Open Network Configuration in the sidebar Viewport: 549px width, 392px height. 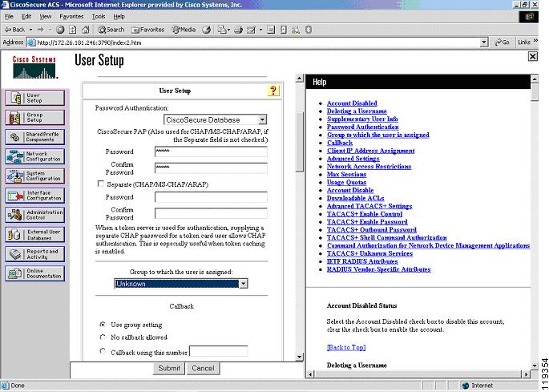tap(35, 156)
